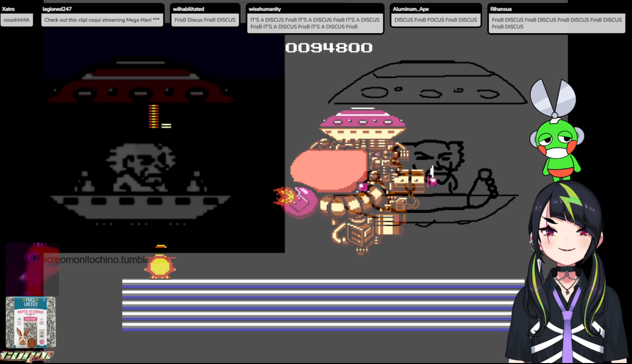
Task: Open legioned247's Mega Man clip message
Action: pos(102,20)
